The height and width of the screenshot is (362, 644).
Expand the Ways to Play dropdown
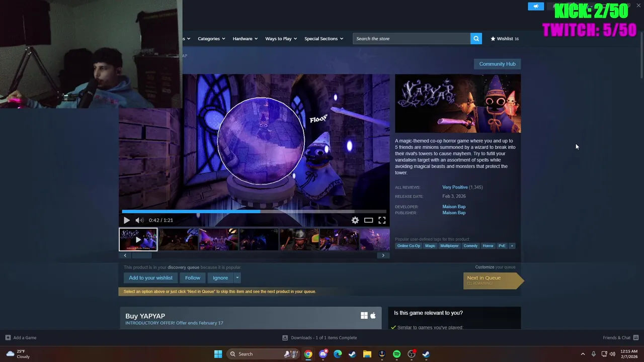point(281,39)
